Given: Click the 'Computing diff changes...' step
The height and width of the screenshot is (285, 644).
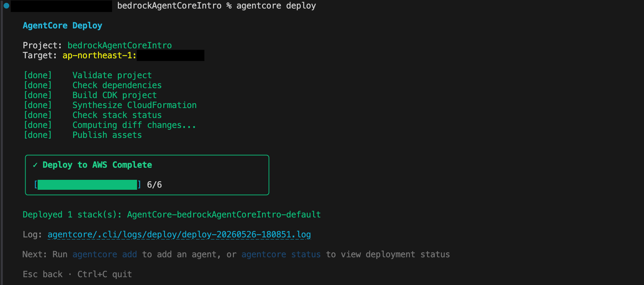Looking at the screenshot, I should 134,125.
